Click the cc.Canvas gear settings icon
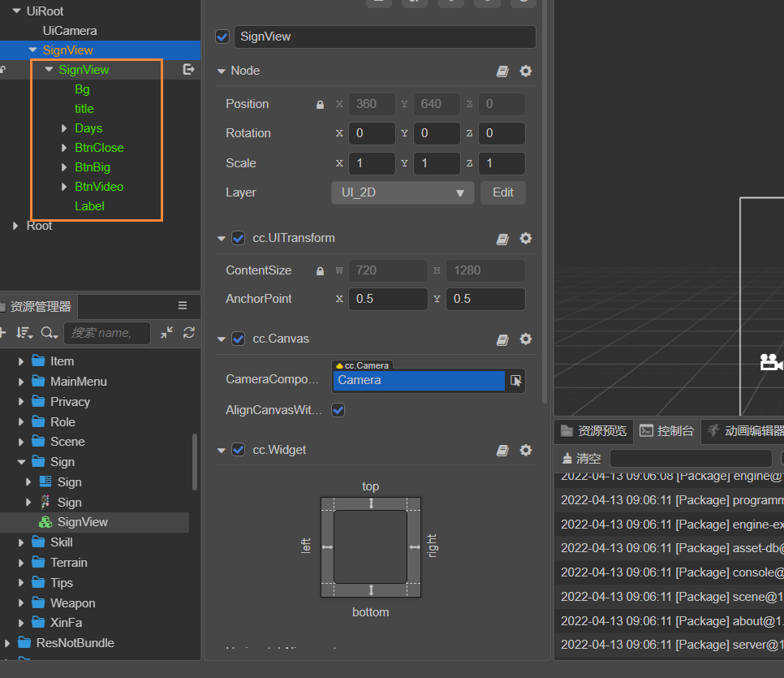The height and width of the screenshot is (678, 784). 526,339
